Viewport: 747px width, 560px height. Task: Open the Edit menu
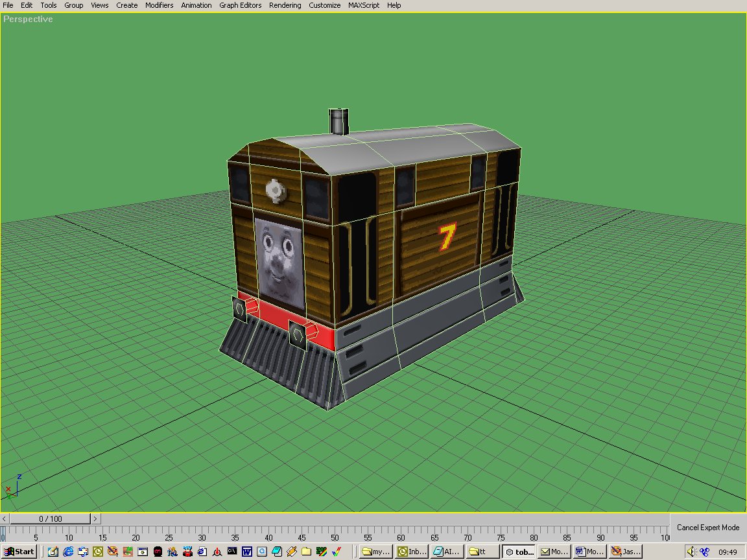click(27, 5)
